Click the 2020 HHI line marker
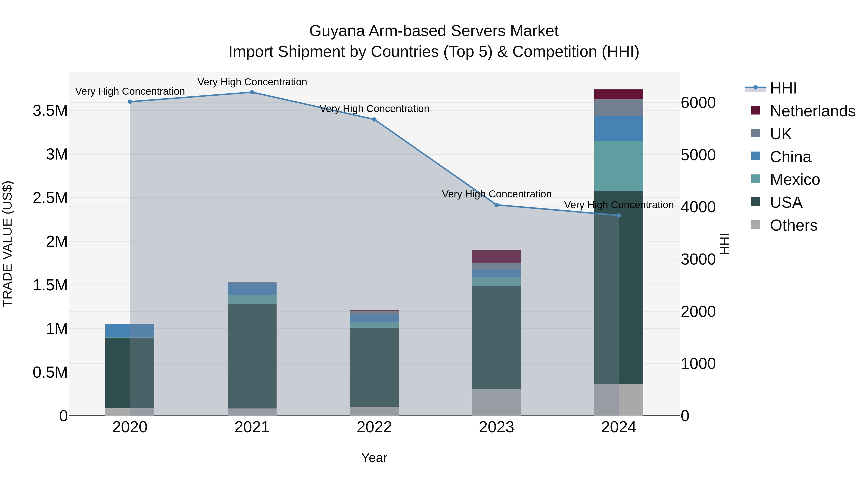Screen dimensions: 868x488 (130, 102)
